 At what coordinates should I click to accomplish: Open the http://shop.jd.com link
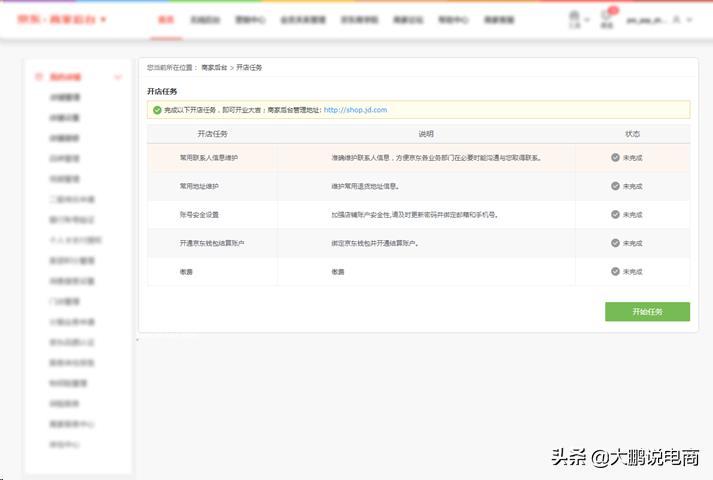(355, 110)
